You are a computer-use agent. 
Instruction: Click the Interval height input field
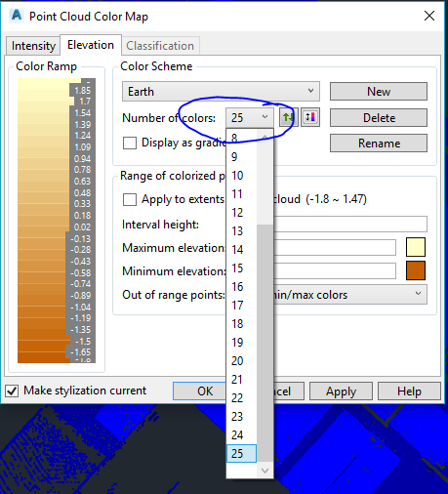350,224
